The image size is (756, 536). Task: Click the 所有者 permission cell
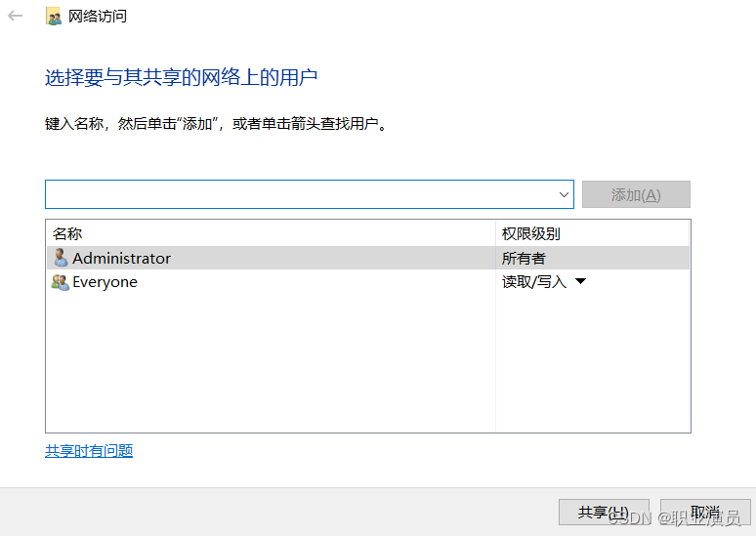click(524, 259)
